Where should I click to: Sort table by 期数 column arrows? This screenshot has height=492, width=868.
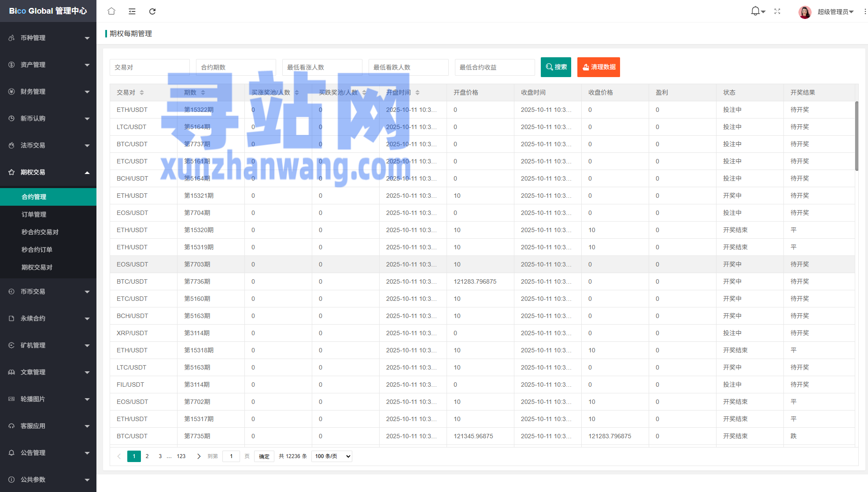click(x=203, y=92)
